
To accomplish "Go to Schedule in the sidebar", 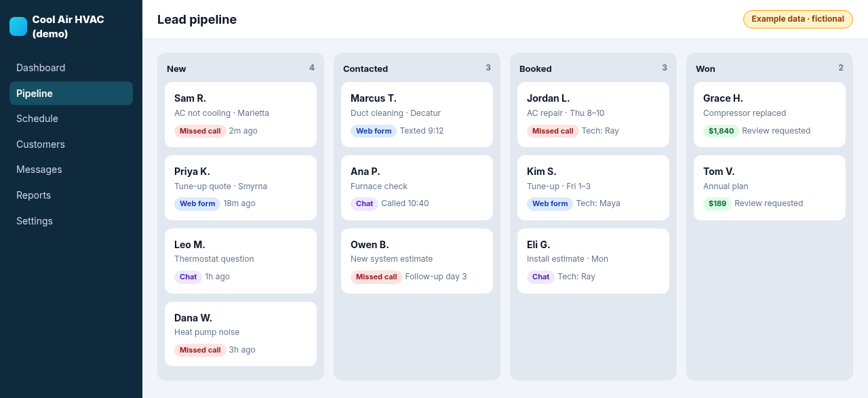I will point(71,119).
